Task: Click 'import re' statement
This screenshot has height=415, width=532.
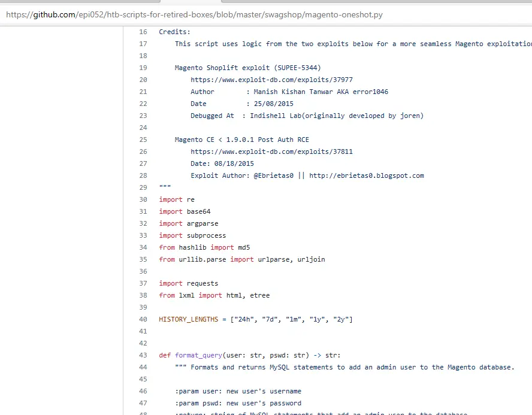Action: pos(177,199)
